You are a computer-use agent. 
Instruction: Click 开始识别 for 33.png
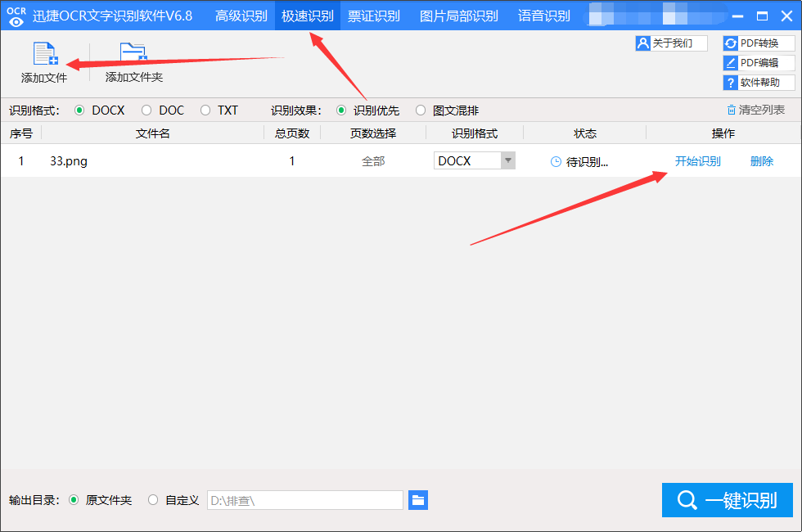pos(697,161)
